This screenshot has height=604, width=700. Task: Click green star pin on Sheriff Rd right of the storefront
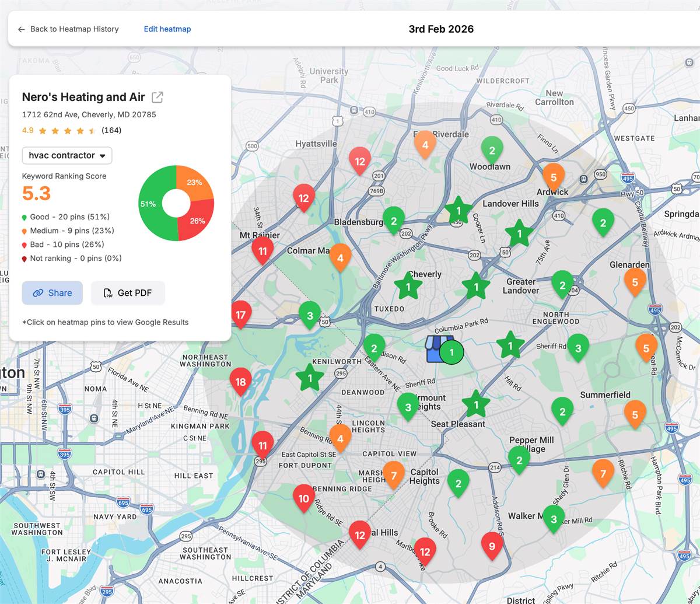pyautogui.click(x=510, y=345)
